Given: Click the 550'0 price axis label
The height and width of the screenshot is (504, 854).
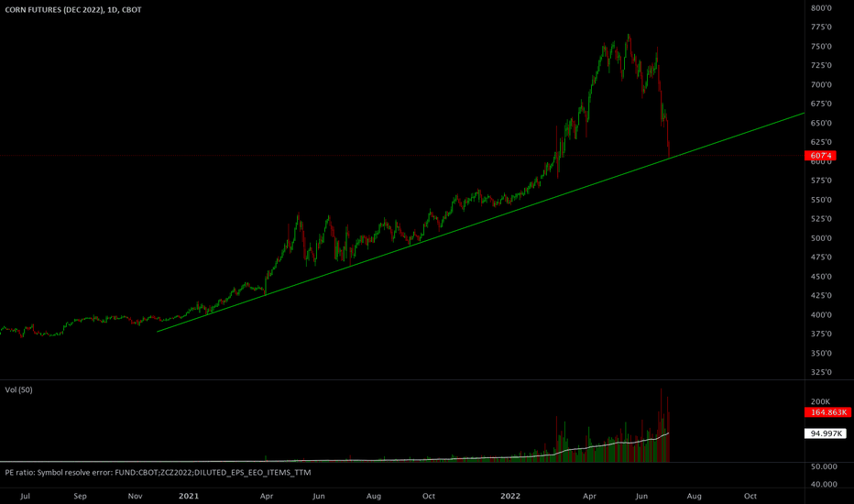Looking at the screenshot, I should click(x=821, y=200).
